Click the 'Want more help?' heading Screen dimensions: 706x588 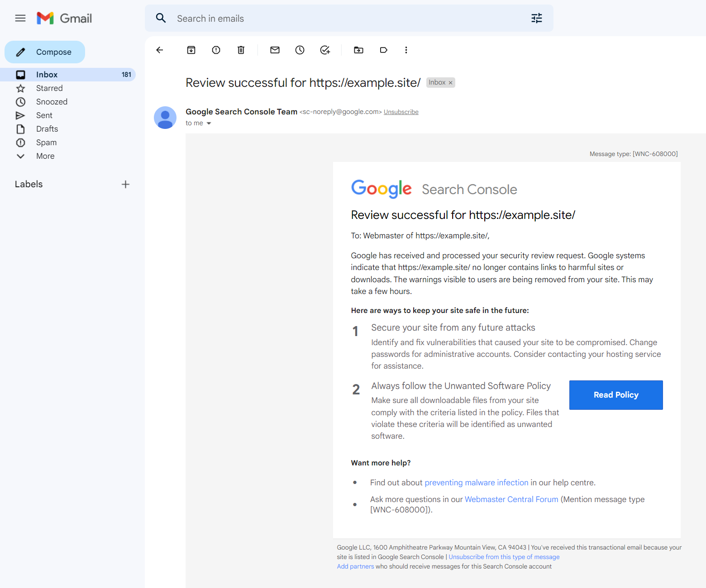(381, 463)
